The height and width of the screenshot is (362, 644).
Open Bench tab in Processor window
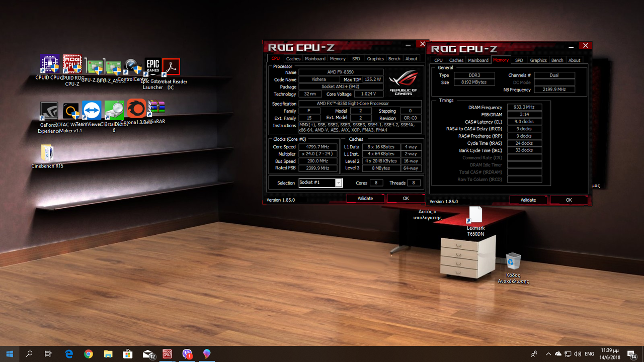[x=394, y=58]
